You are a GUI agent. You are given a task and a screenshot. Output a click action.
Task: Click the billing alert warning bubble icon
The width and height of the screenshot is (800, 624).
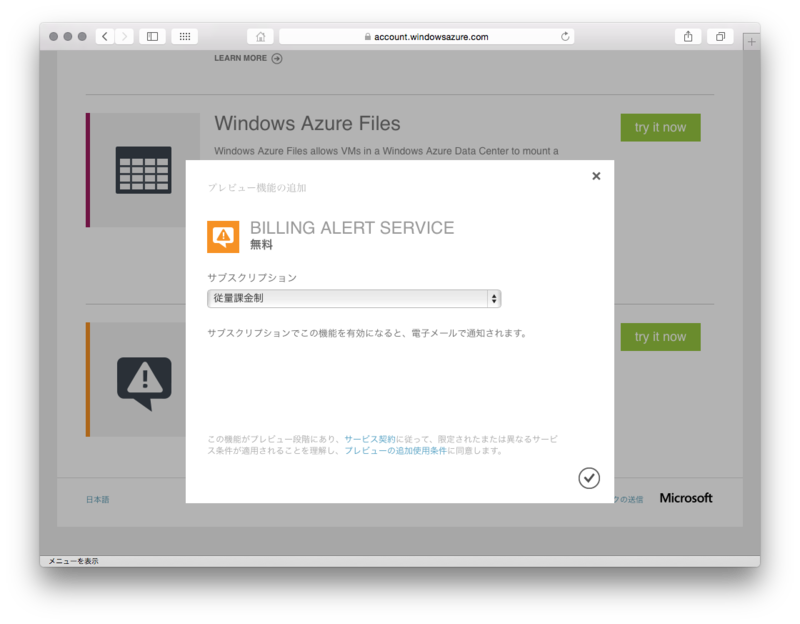click(144, 383)
